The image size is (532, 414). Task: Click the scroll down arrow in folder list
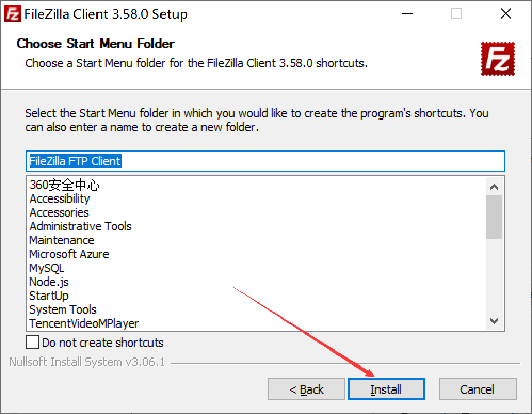pos(494,321)
